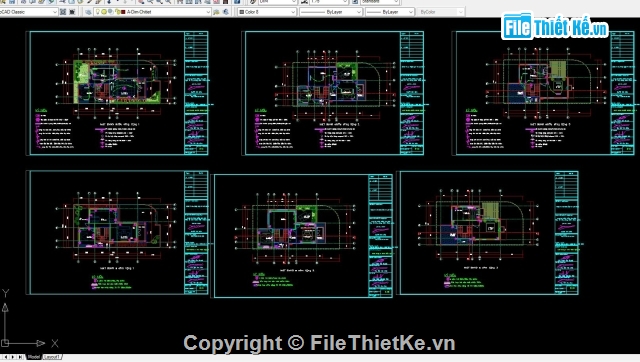The image size is (640, 362).
Task: Toggle the A-Dim-Chitiet layer lightbulb on/off
Action: click(x=98, y=12)
